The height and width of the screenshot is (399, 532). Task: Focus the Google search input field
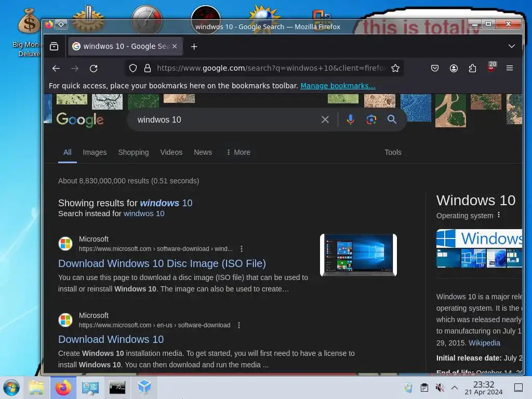pyautogui.click(x=225, y=119)
